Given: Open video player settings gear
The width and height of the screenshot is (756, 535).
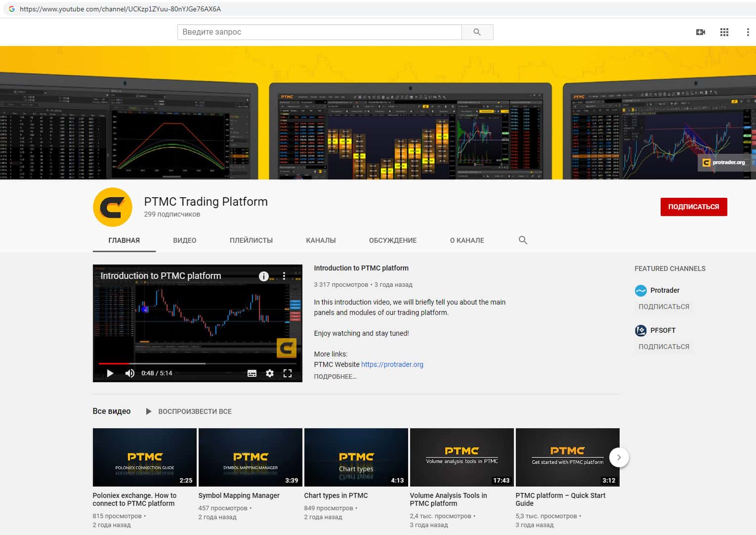Looking at the screenshot, I should point(270,373).
